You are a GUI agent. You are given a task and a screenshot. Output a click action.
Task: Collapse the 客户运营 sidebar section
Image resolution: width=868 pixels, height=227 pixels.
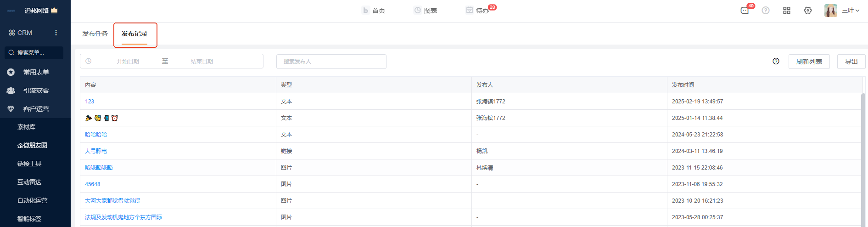tap(36, 109)
